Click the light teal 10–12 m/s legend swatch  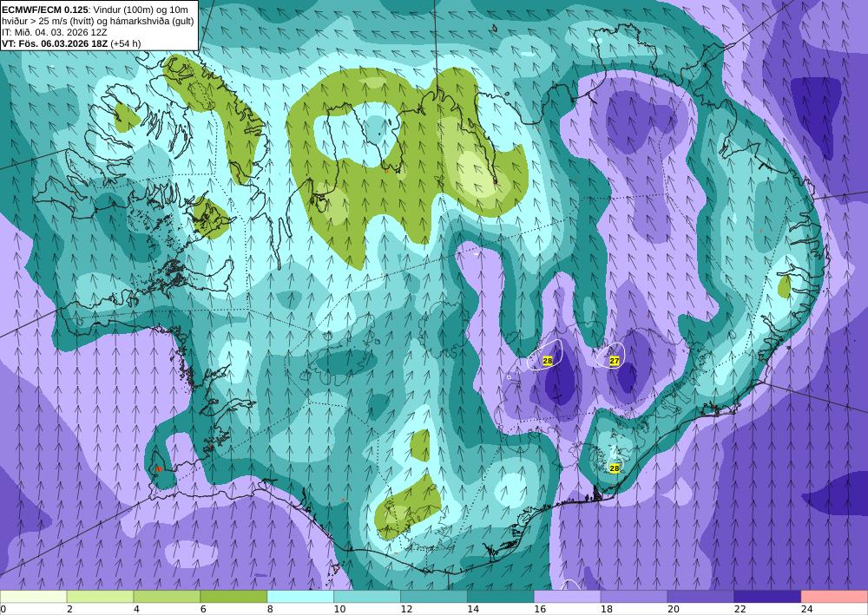pos(367,596)
